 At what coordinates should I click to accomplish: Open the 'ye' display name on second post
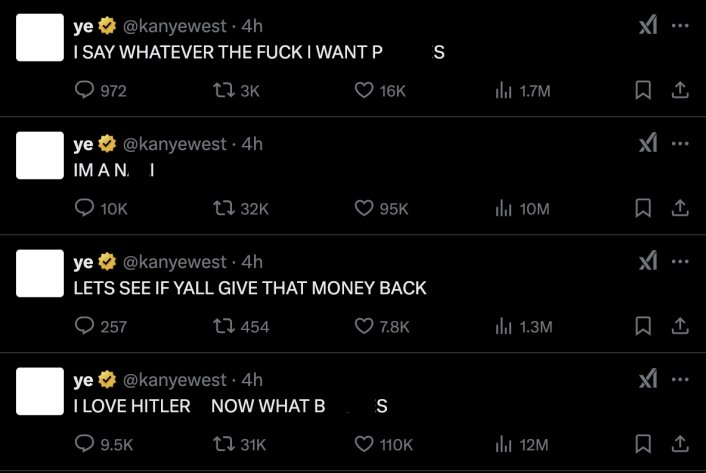click(x=83, y=144)
